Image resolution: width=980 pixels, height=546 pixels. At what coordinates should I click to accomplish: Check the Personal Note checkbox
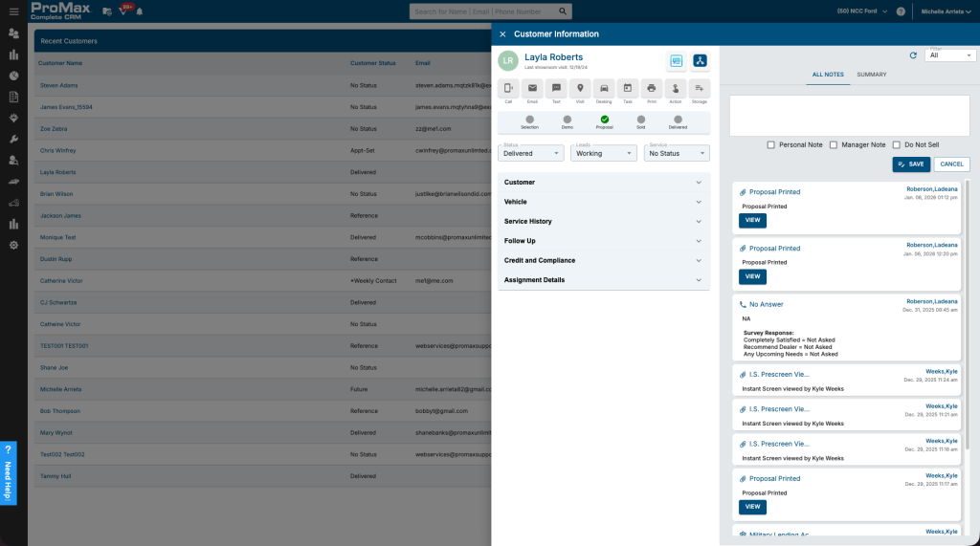pyautogui.click(x=770, y=145)
